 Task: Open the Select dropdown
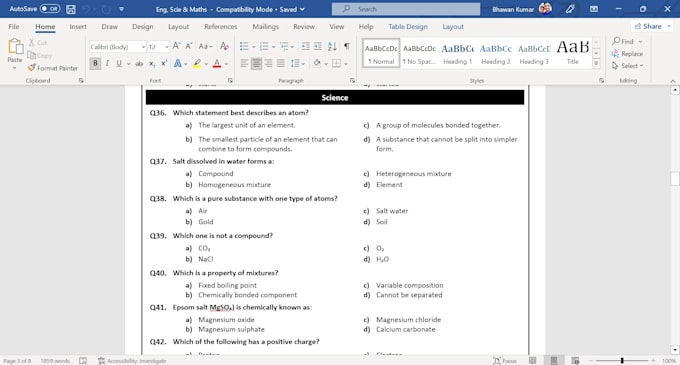628,66
